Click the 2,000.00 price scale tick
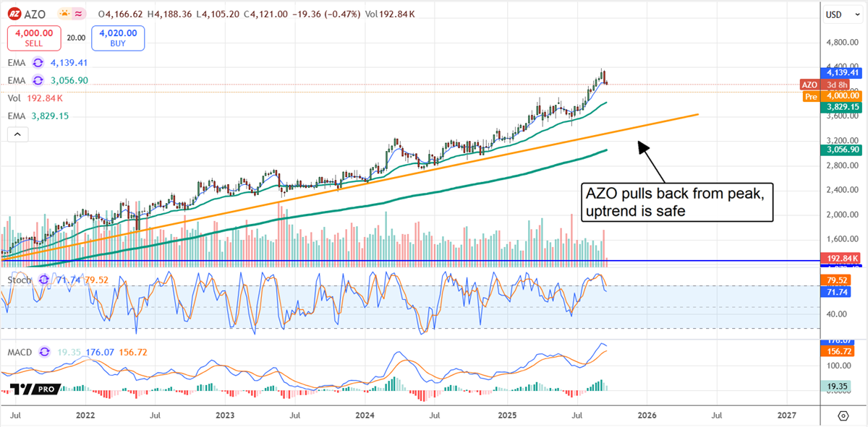 coord(844,215)
